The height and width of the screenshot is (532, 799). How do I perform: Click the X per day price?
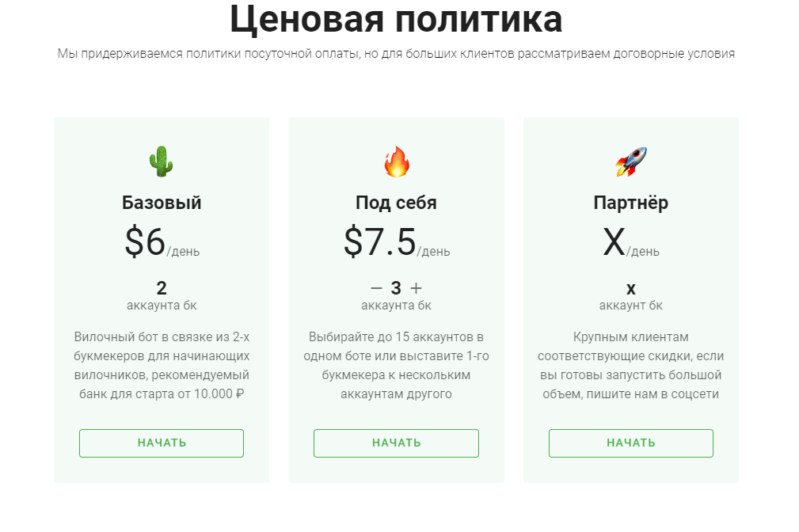click(631, 243)
